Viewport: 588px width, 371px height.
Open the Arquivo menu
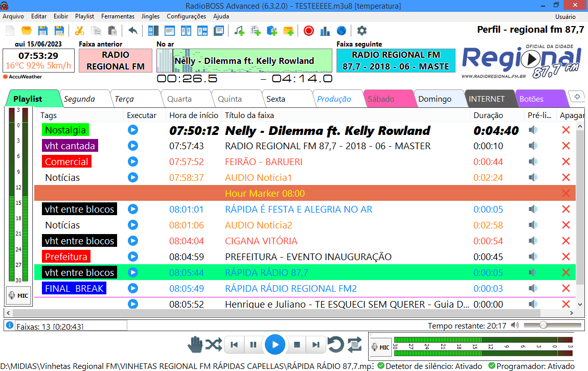tap(13, 16)
